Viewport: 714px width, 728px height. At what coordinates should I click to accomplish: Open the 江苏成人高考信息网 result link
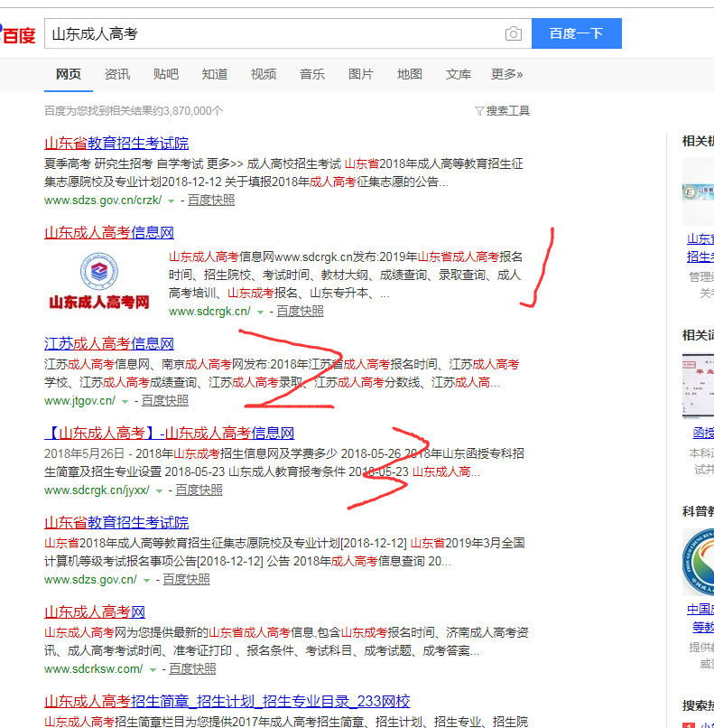click(109, 343)
